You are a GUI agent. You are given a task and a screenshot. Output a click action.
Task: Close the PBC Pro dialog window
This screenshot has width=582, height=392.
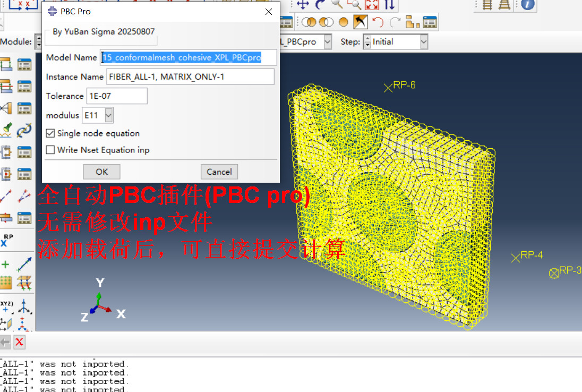pyautogui.click(x=269, y=11)
